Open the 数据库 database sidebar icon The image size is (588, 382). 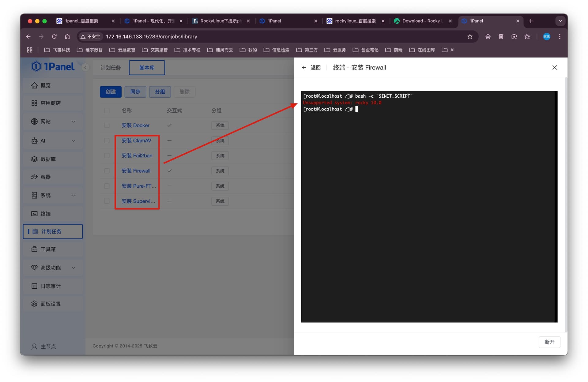(34, 159)
